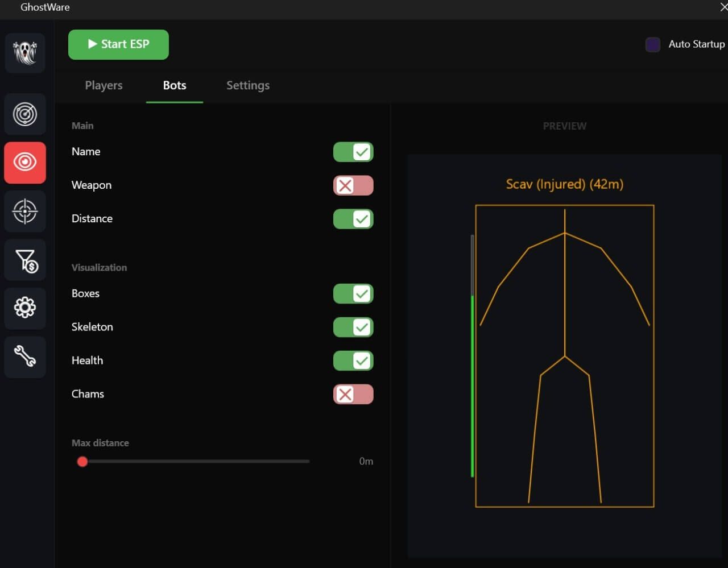
Task: Open the Settings tab
Action: pos(248,85)
